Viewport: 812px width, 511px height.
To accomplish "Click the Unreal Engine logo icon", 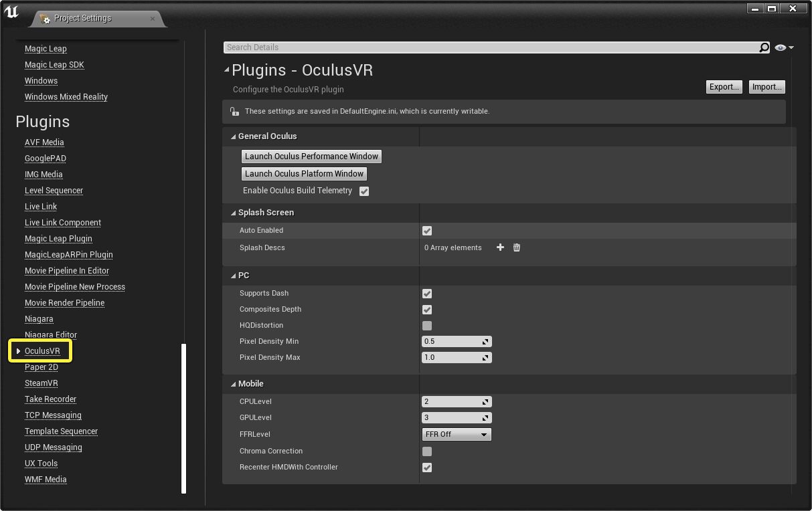I will point(11,12).
